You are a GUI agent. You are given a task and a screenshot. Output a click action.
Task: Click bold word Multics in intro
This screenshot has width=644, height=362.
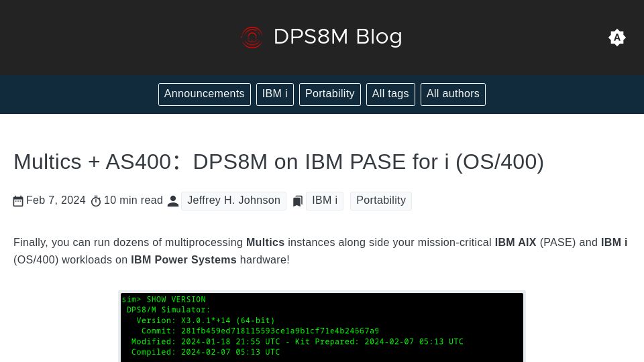(266, 243)
